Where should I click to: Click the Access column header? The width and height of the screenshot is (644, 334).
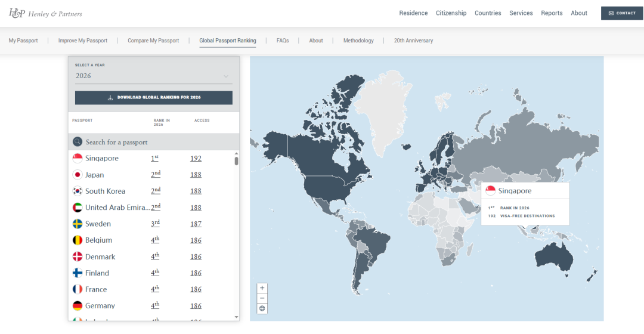pos(202,120)
